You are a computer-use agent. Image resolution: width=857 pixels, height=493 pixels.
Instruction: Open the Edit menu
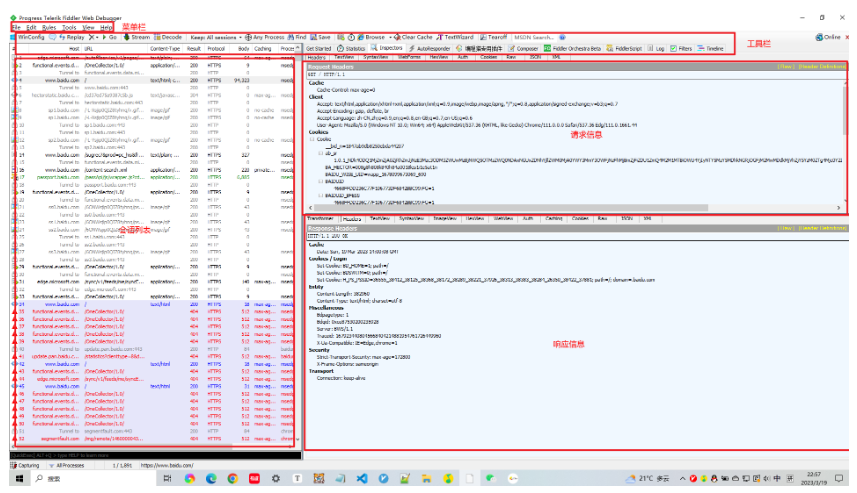click(31, 27)
